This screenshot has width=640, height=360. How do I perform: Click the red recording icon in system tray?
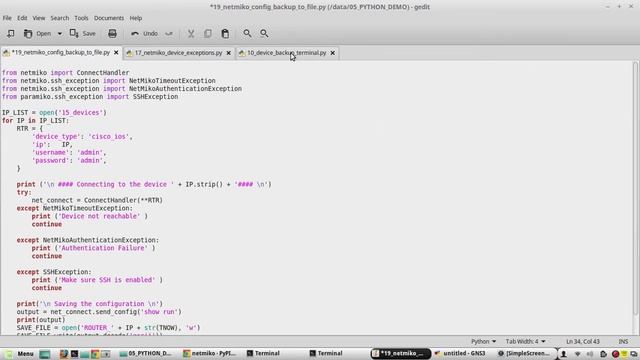coord(616,354)
